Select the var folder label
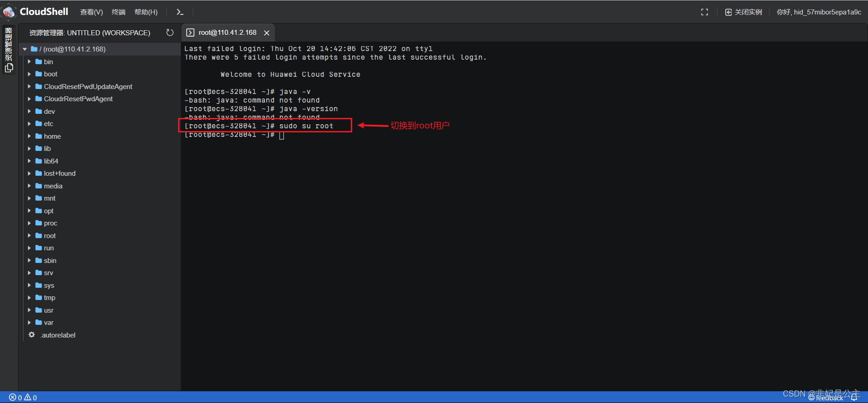 coord(48,323)
